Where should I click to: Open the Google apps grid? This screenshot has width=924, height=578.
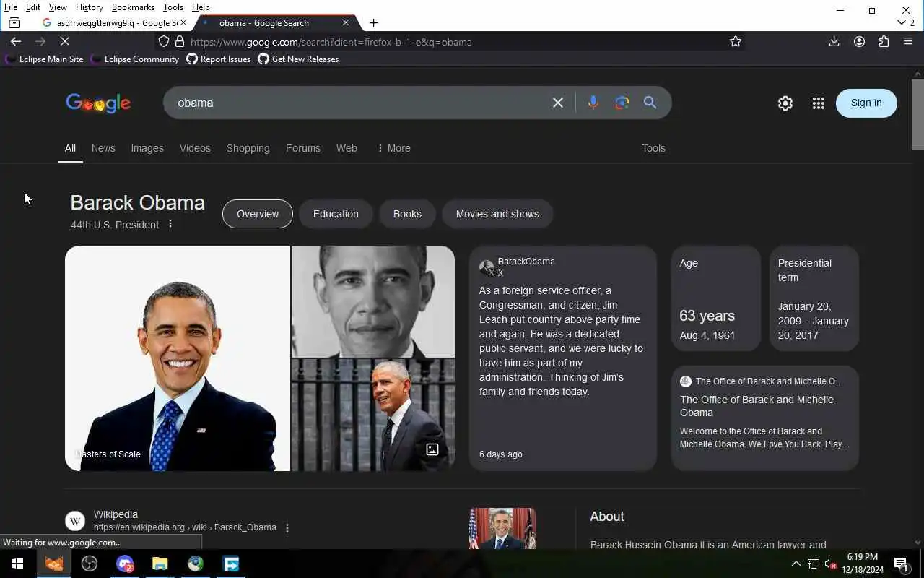[x=818, y=103]
